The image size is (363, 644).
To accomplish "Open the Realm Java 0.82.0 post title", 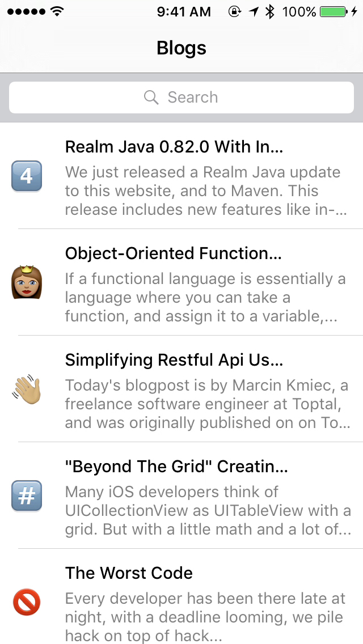I will coord(174,147).
